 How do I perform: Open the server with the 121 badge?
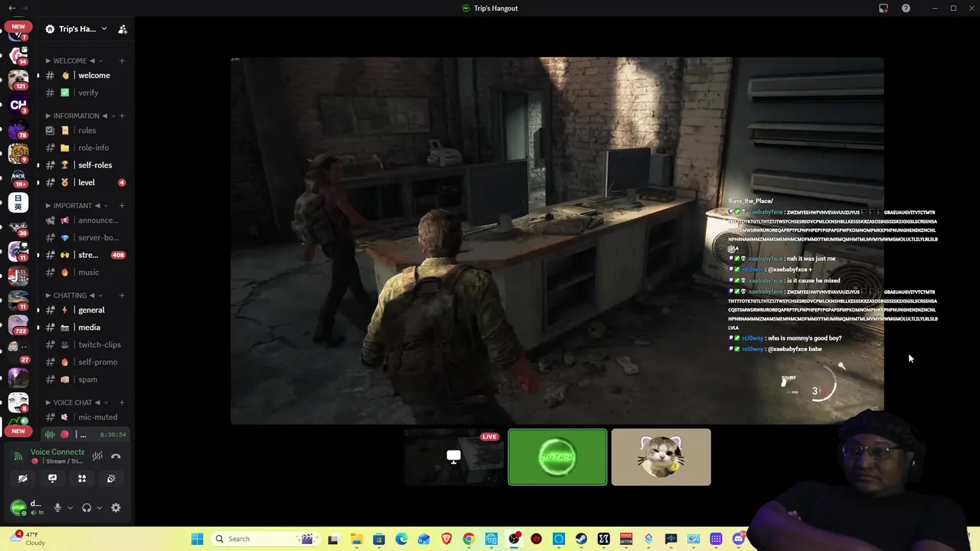tap(18, 80)
